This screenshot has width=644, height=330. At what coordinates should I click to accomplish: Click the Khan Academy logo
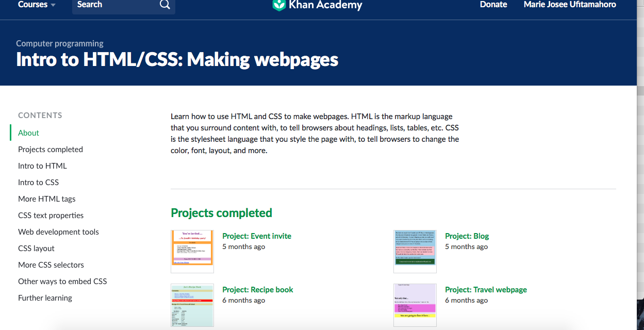(318, 5)
